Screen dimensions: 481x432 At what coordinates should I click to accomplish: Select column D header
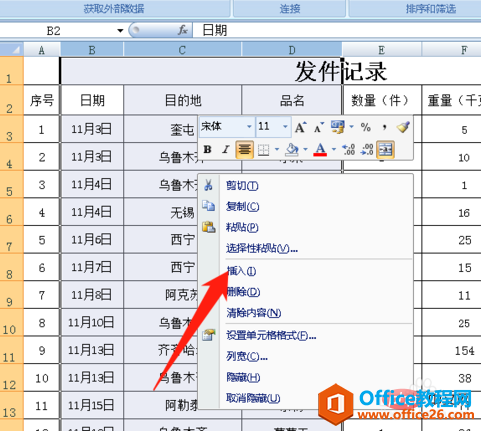click(292, 50)
